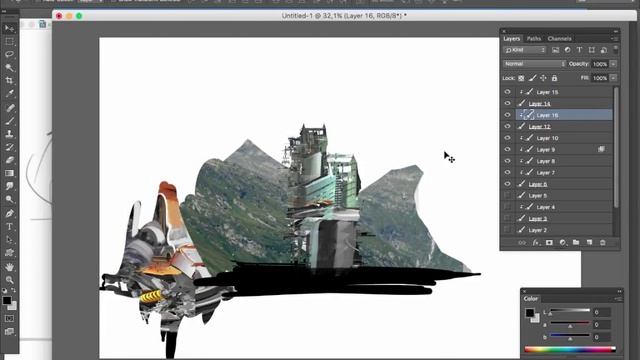The image size is (640, 360).
Task: Select the Move tool
Action: (x=9, y=28)
